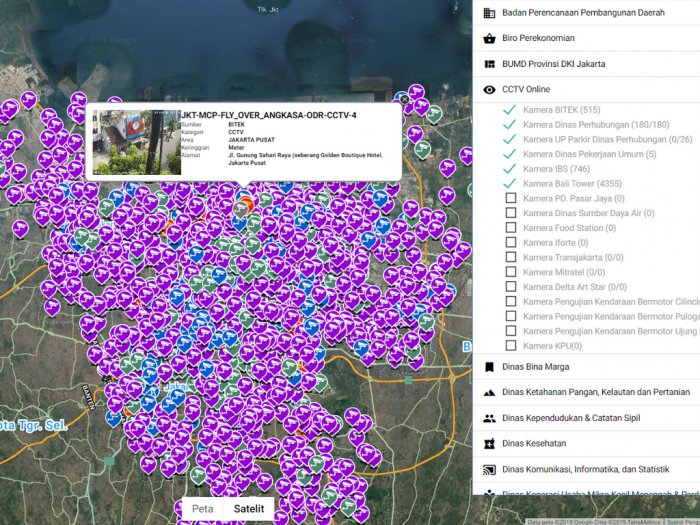Viewport: 700px width, 525px height.
Task: Switch map to Peta view
Action: pos(202,509)
